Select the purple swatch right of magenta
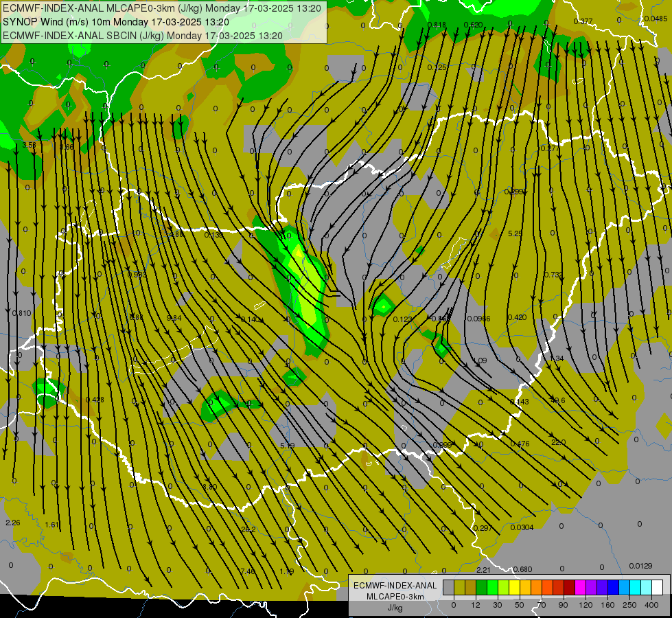The image size is (672, 618). click(x=592, y=587)
